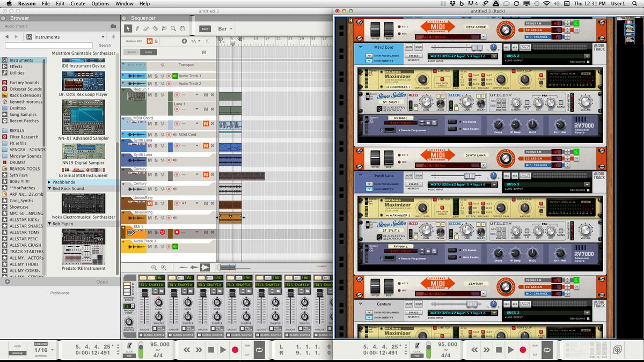
Task: Click the Open button in Browser
Action: click(103, 282)
